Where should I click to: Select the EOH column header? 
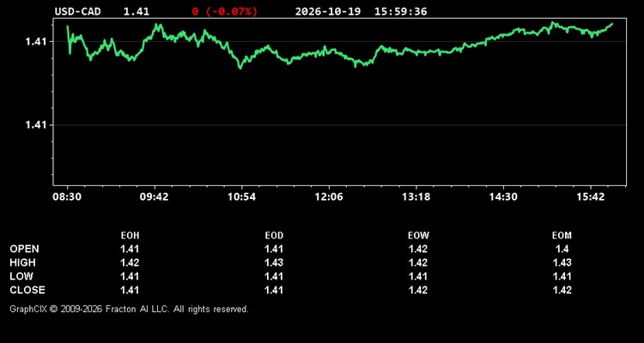pyautogui.click(x=130, y=236)
